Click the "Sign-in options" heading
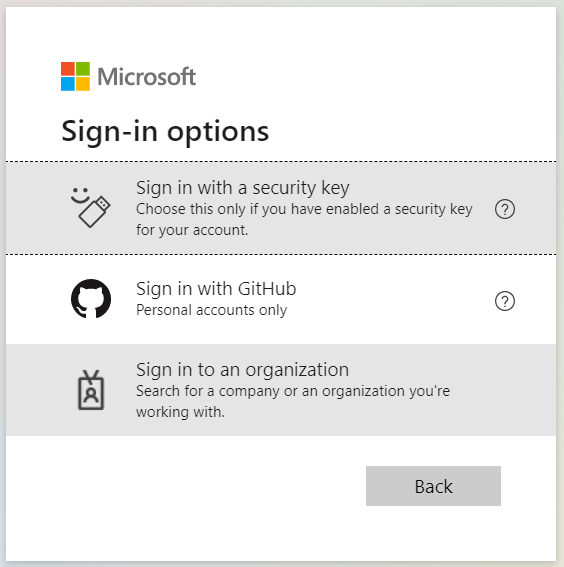Image resolution: width=564 pixels, height=567 pixels. click(x=165, y=132)
